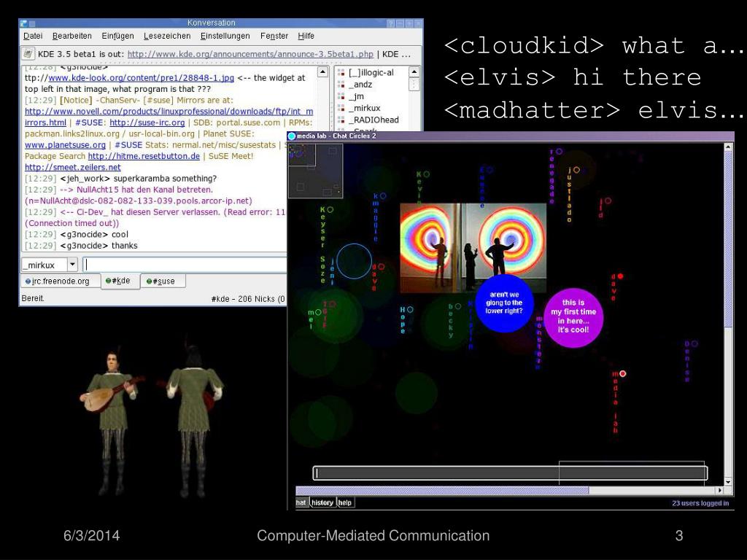Click the status icon next to [_]illogic-al
This screenshot has width=747, height=560.
tap(341, 73)
